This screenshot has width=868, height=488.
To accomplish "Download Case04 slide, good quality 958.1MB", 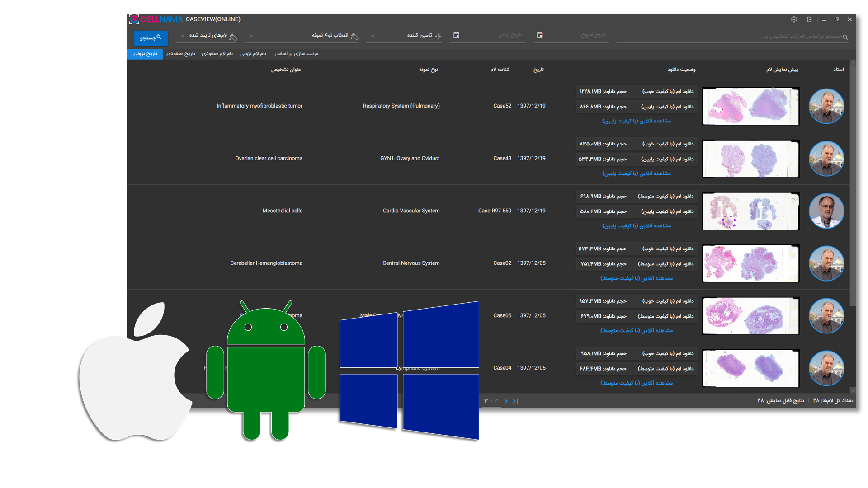I will pyautogui.click(x=636, y=354).
